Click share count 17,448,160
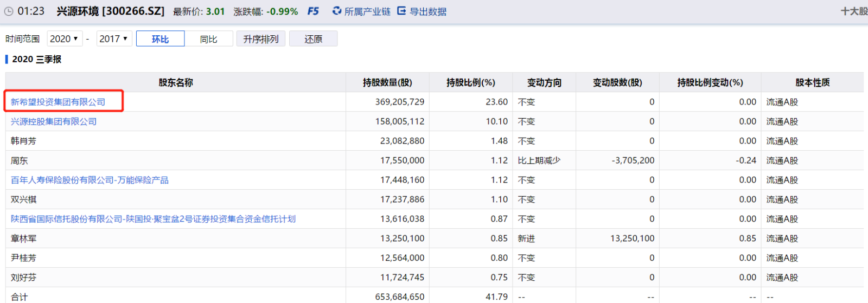Viewport: 868px width, 303px height. (x=402, y=180)
